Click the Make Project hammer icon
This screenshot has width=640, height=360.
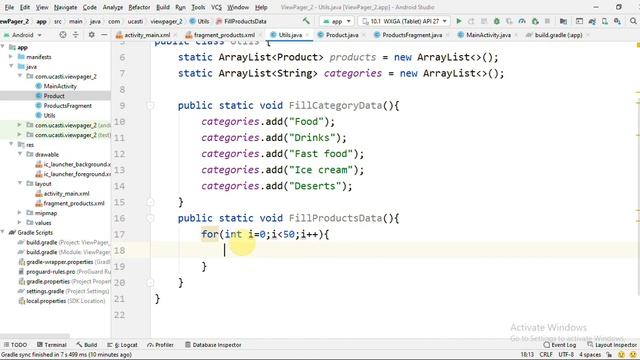pyautogui.click(x=306, y=21)
